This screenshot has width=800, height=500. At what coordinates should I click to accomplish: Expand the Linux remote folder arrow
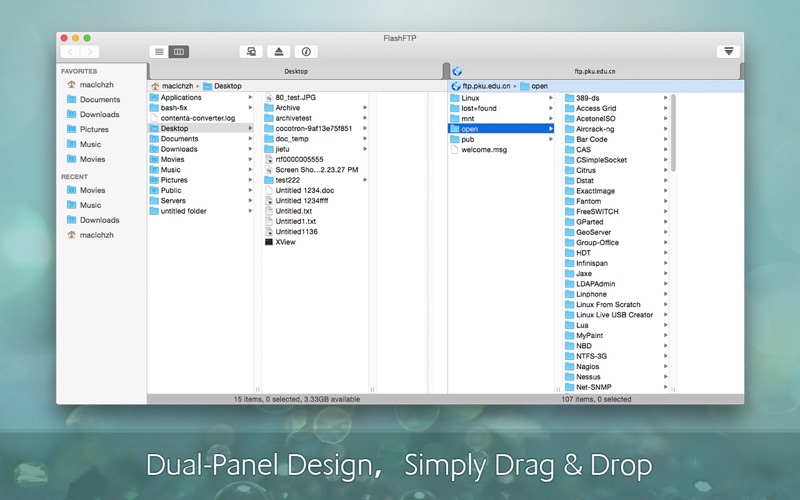(x=551, y=97)
